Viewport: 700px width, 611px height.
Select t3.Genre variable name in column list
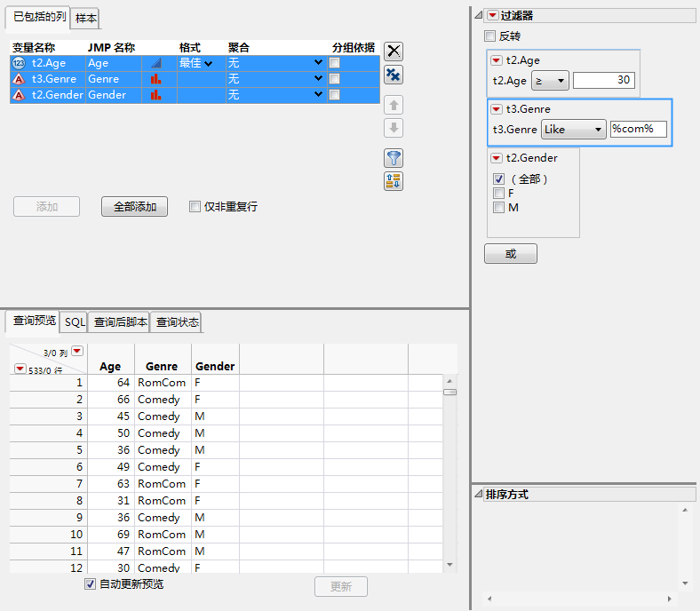tap(54, 79)
